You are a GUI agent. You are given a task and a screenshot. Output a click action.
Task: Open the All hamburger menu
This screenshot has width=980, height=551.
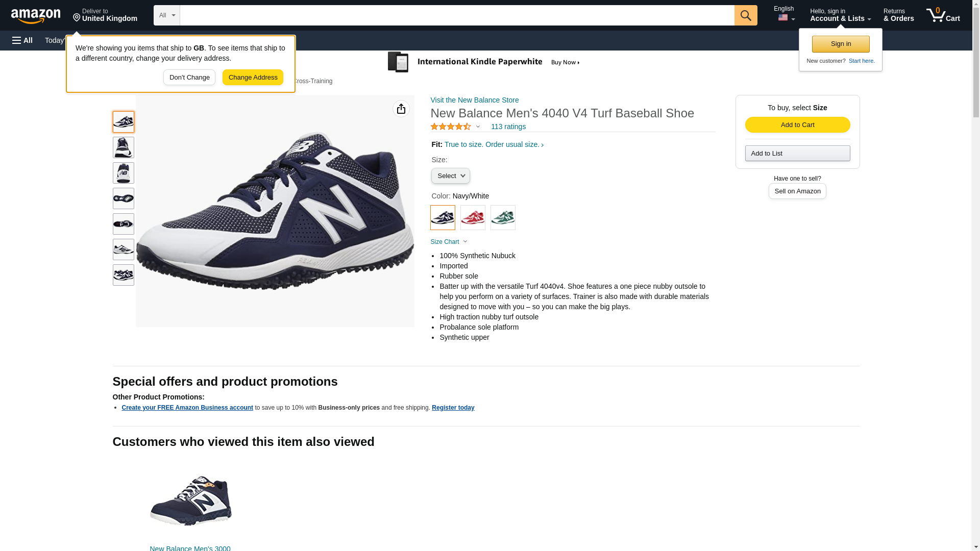tap(22, 40)
